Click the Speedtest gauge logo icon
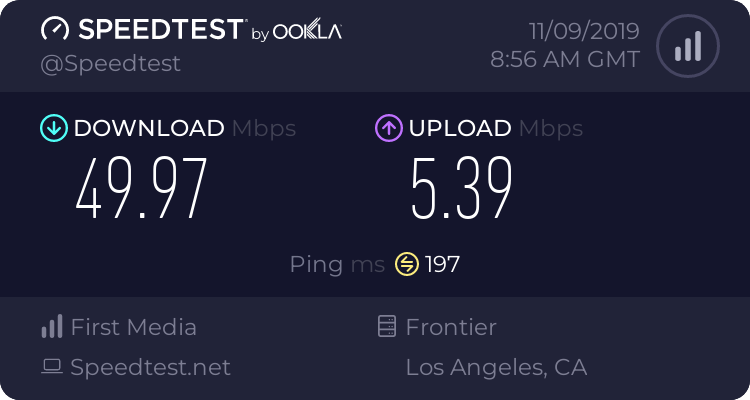Viewport: 750px width, 400px height. tap(54, 30)
